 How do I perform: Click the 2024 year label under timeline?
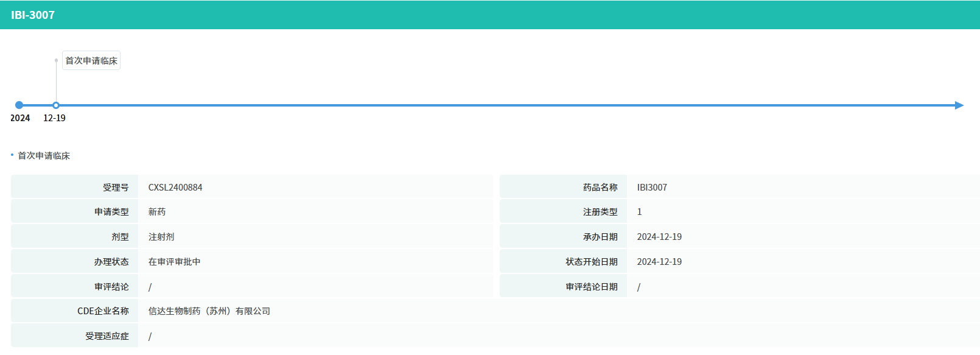point(20,118)
